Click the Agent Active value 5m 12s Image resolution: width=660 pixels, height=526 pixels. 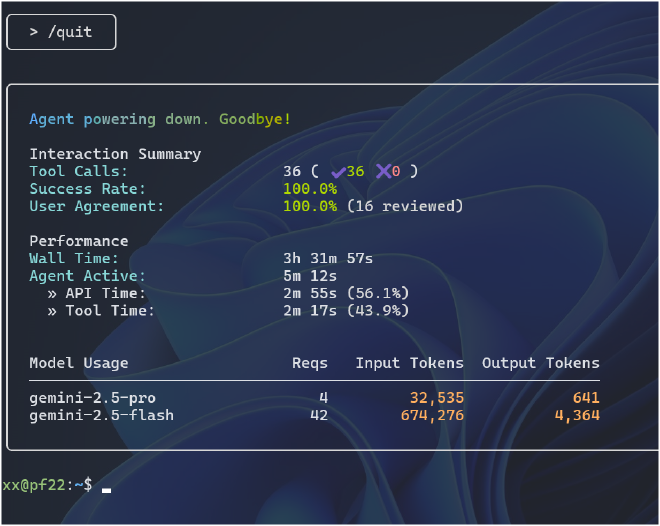[x=310, y=276]
